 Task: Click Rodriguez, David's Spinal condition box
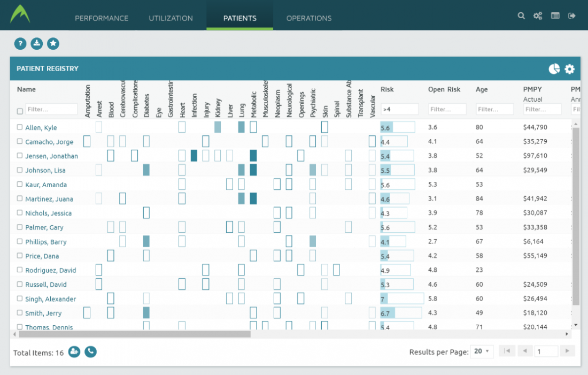pos(336,270)
